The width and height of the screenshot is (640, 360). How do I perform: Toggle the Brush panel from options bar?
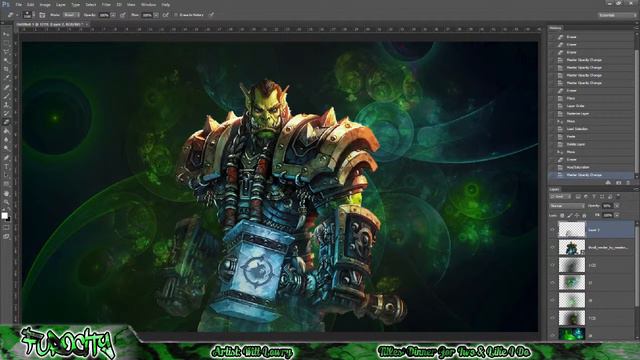(42, 15)
